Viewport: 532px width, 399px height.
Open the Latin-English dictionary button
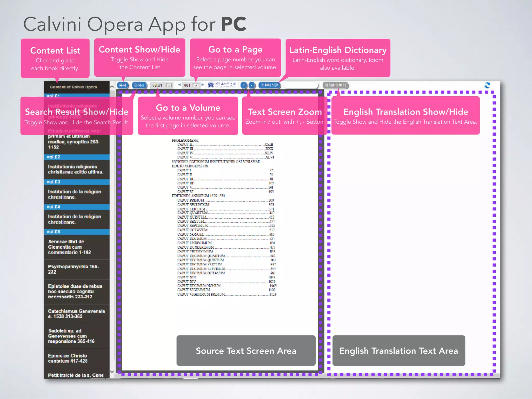(270, 85)
